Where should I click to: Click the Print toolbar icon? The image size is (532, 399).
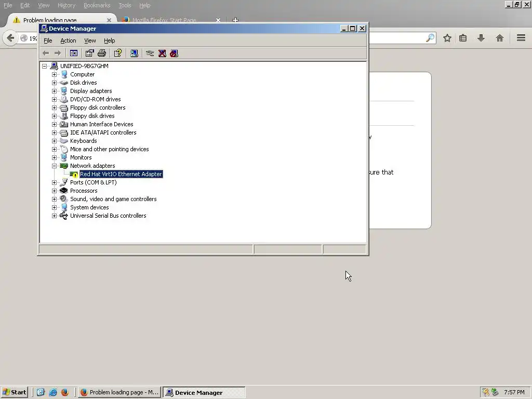tap(102, 54)
